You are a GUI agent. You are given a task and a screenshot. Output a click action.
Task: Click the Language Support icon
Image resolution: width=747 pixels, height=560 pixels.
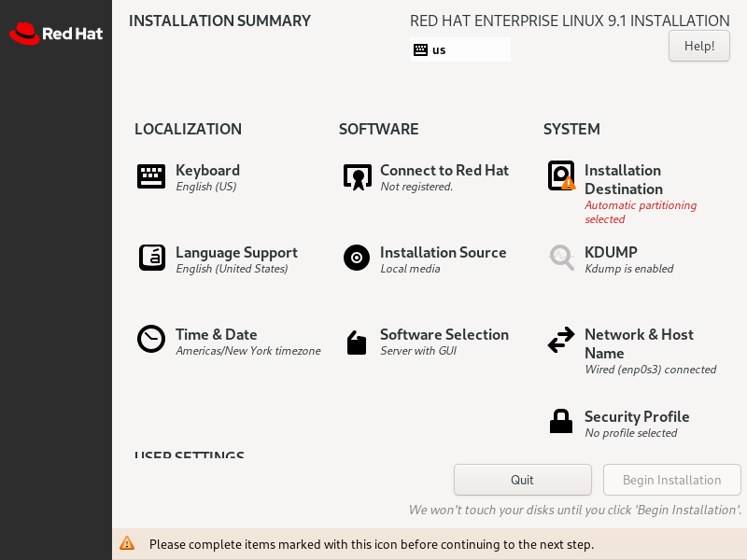152,258
